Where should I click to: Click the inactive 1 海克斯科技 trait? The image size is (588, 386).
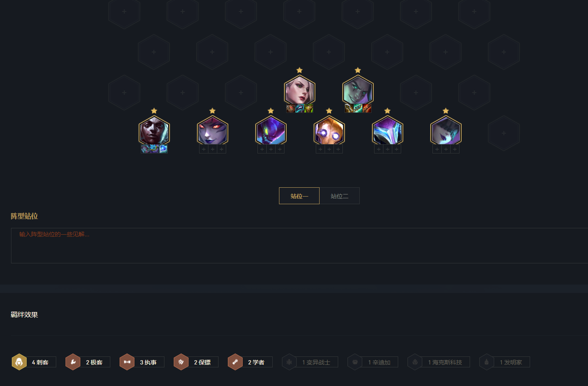pyautogui.click(x=439, y=362)
